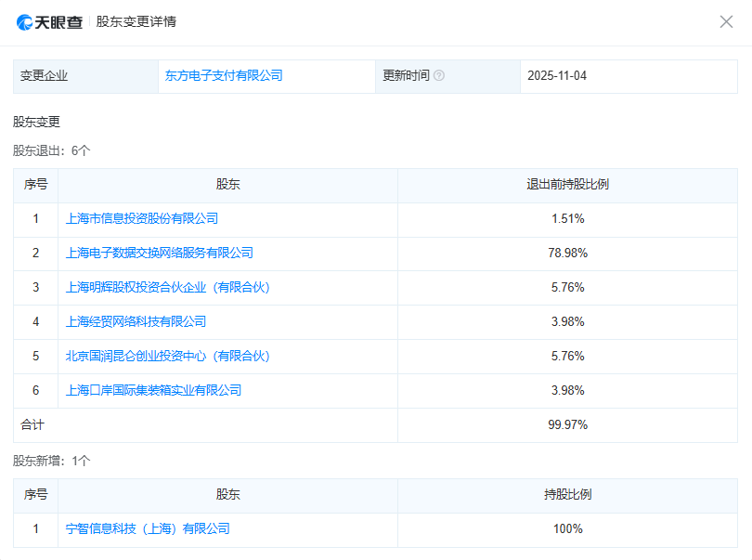752x560 pixels.
Task: Open 宁智信息科技（上海）有限公司 profile
Action: pos(148,528)
